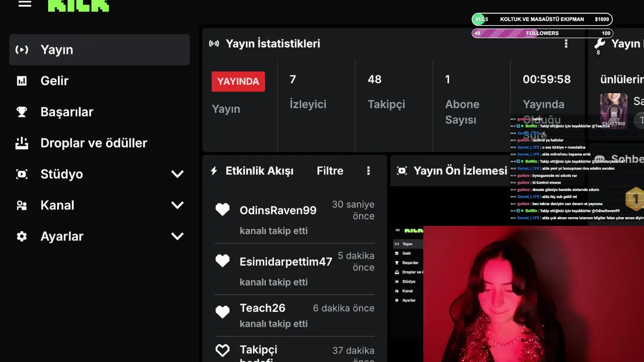644x362 pixels.
Task: Click the '6 dakika önce' timestamp
Action: (x=344, y=308)
